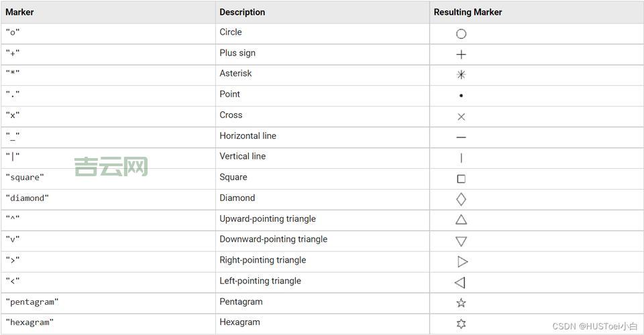Select the hexagram marker symbol
Viewport: 644px width, 335px height.
[461, 324]
